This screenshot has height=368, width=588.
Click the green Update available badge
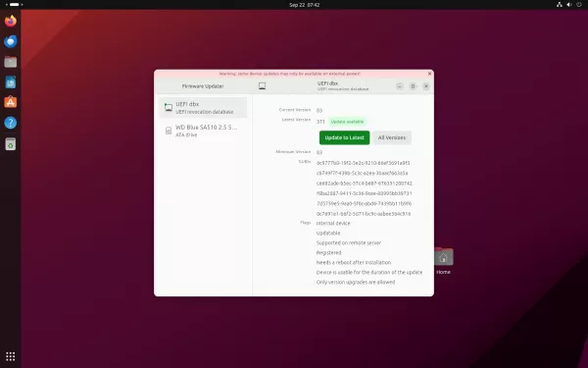click(x=347, y=122)
